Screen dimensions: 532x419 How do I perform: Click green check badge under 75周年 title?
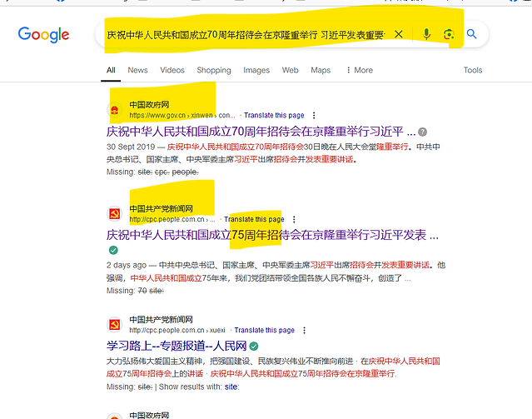point(113,250)
